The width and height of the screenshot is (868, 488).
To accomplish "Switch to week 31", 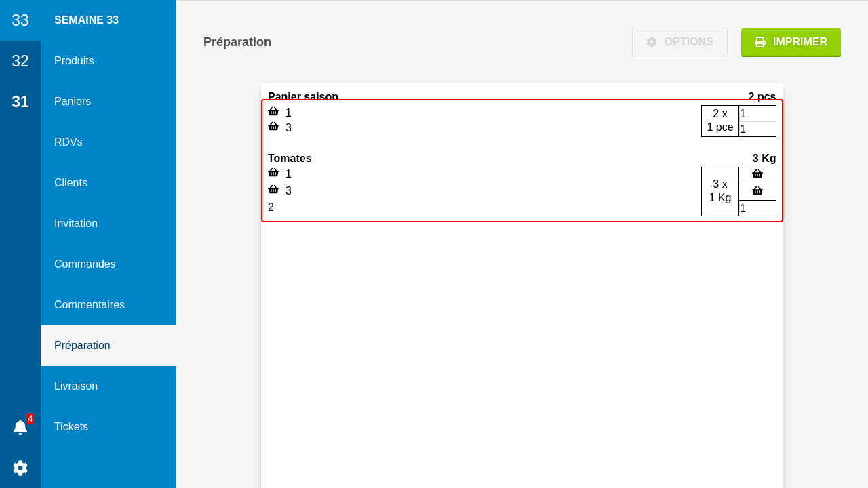I will coord(20,102).
